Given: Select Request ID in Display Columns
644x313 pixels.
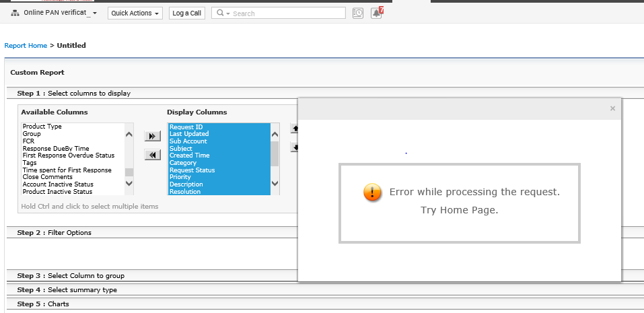Looking at the screenshot, I should coord(219,127).
